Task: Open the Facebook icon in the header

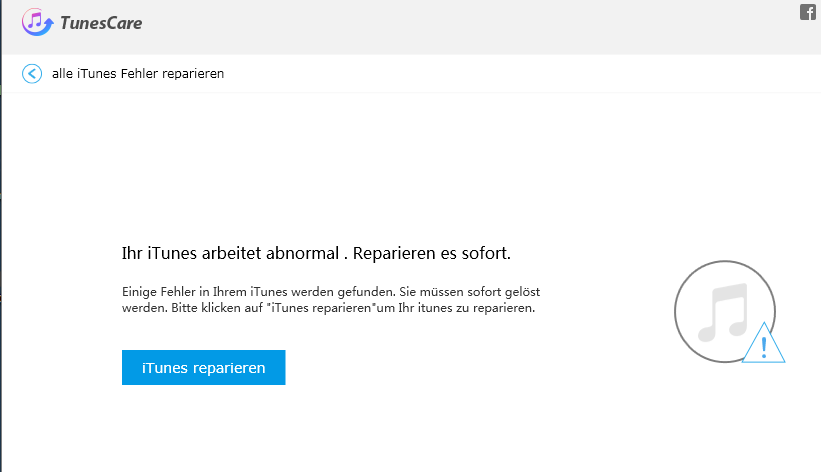Action: [808, 12]
